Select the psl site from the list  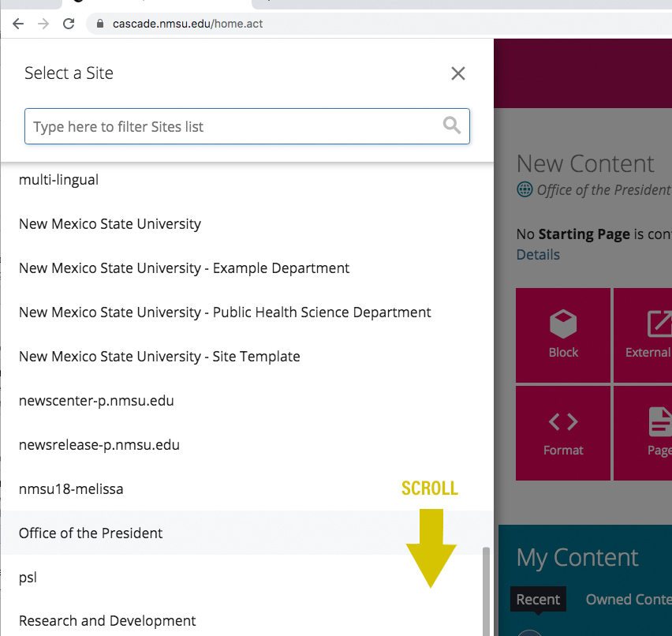tap(27, 577)
